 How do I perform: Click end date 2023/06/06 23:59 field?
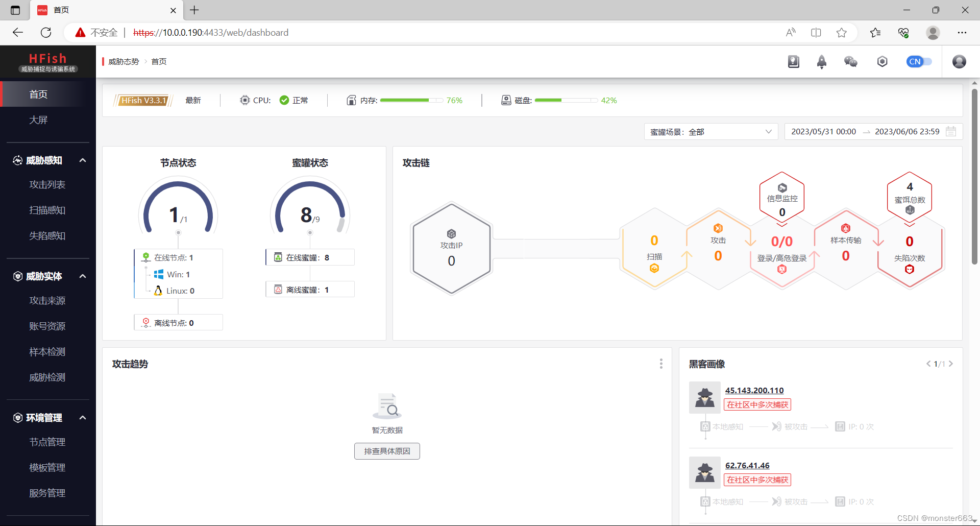[x=907, y=132]
